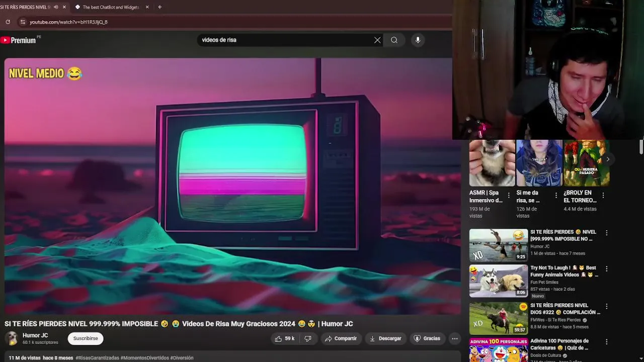Viewport: 644px width, 362px height.
Task: Open hashtag #MomentosDivertidos
Action: (x=144, y=358)
